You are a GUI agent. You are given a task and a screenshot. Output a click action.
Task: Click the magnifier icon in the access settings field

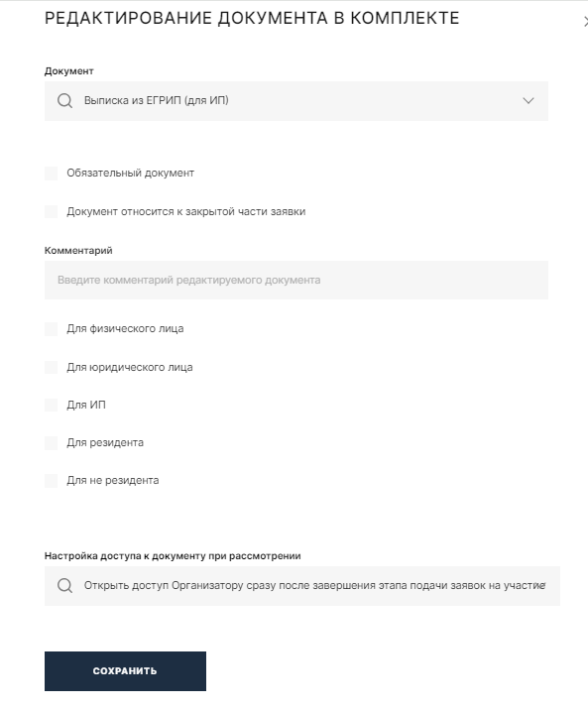64,586
